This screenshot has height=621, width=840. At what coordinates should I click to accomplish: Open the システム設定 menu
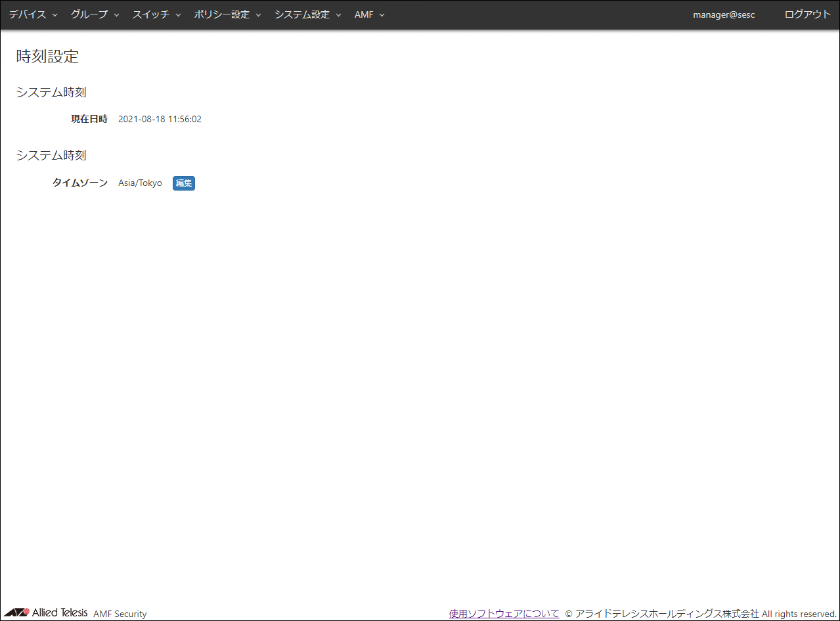pos(307,14)
